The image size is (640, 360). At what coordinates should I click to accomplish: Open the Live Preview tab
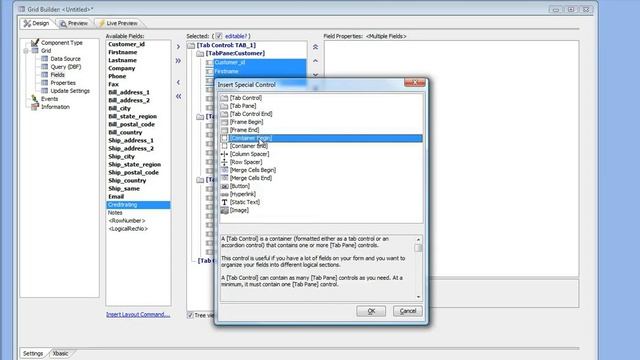(x=118, y=23)
